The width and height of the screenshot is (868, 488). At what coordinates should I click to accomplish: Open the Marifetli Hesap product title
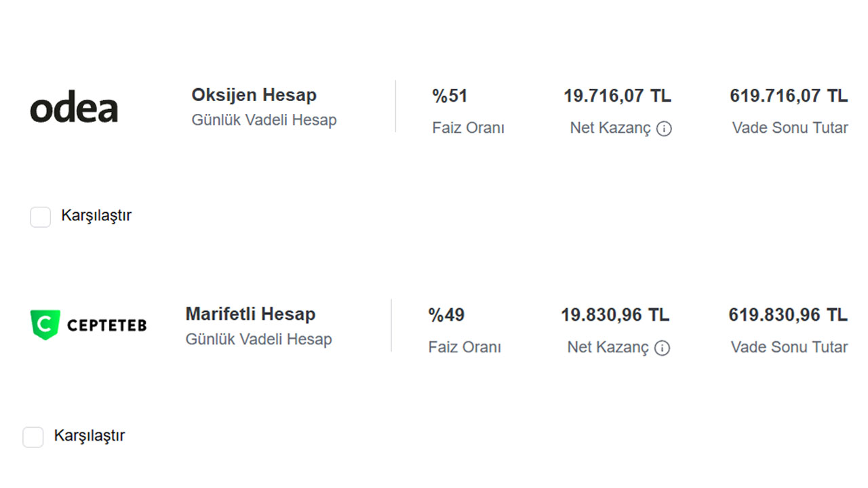coord(250,314)
